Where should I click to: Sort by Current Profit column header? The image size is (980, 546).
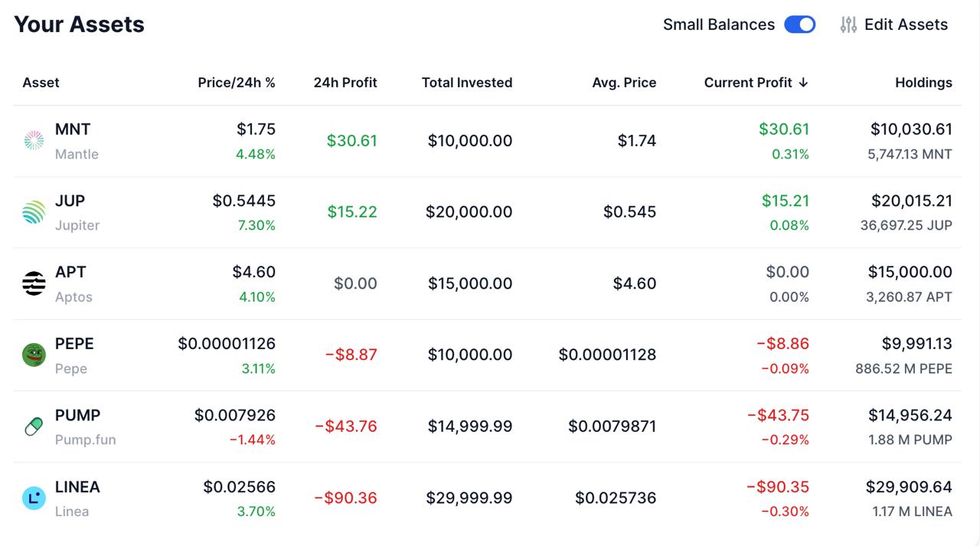(x=748, y=83)
